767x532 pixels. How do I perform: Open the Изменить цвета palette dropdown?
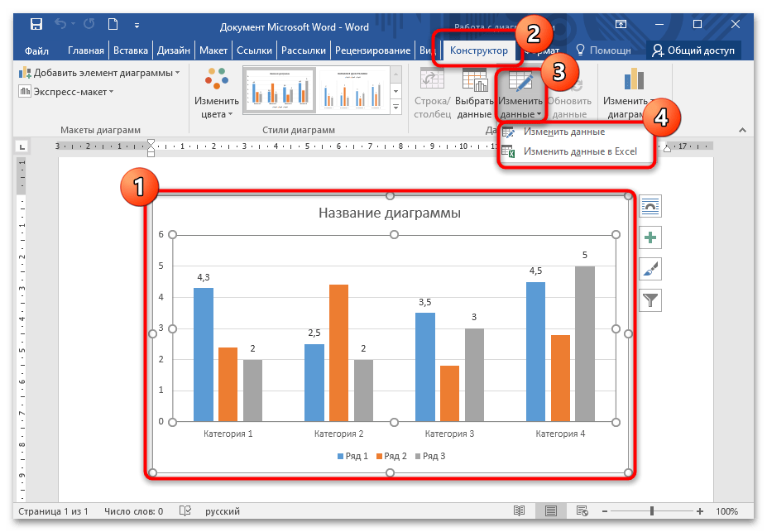point(216,93)
